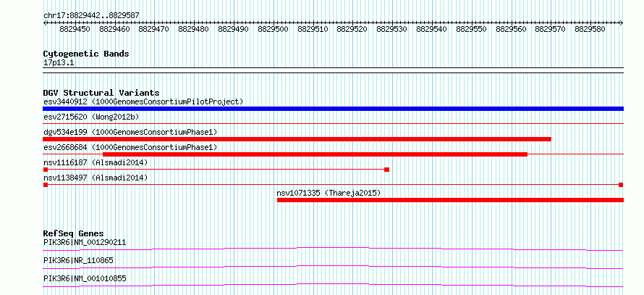Open the esv3440912 variant label

click(143, 101)
